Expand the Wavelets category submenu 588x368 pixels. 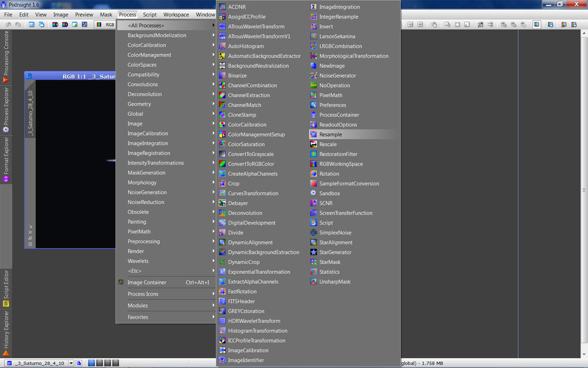(x=166, y=261)
